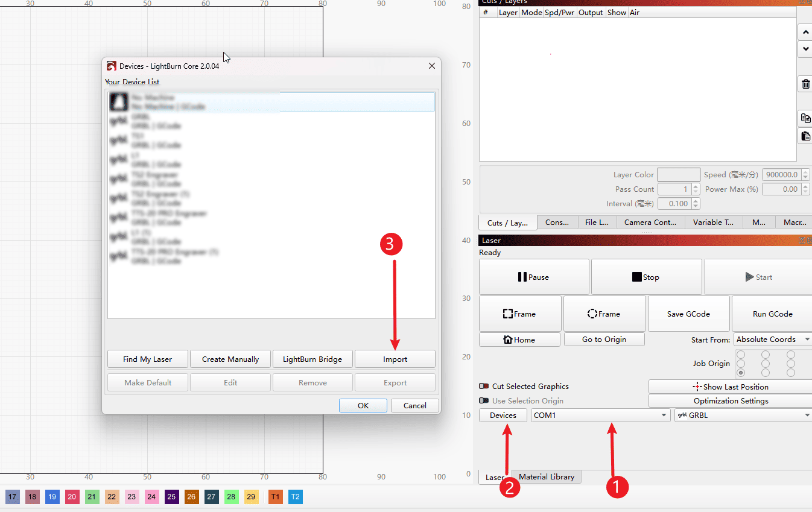This screenshot has width=812, height=512.
Task: Switch to the Camera Control tab
Action: tap(650, 222)
